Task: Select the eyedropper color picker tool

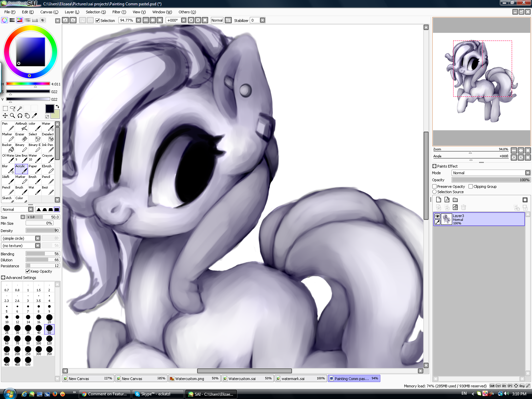Action: click(x=35, y=116)
